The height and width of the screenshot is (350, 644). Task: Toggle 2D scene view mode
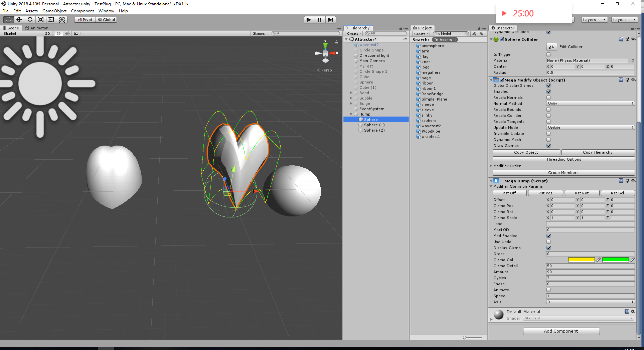coord(47,33)
